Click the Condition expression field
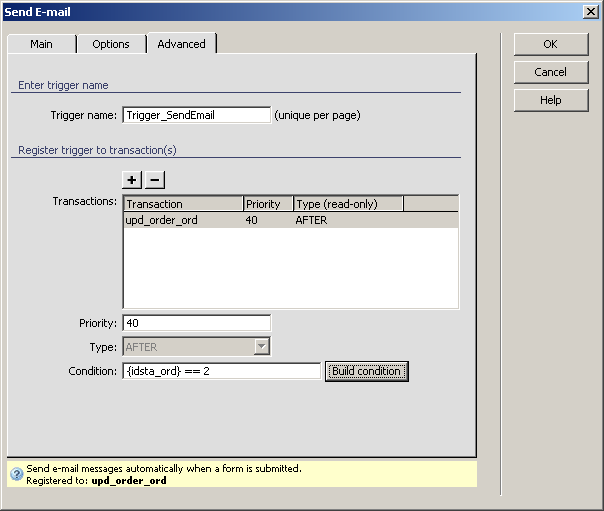 [x=221, y=371]
